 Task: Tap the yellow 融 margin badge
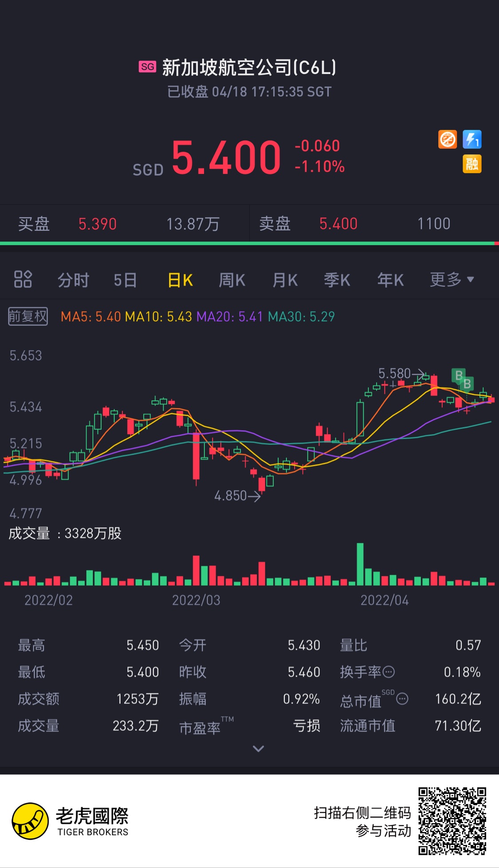pos(472,164)
